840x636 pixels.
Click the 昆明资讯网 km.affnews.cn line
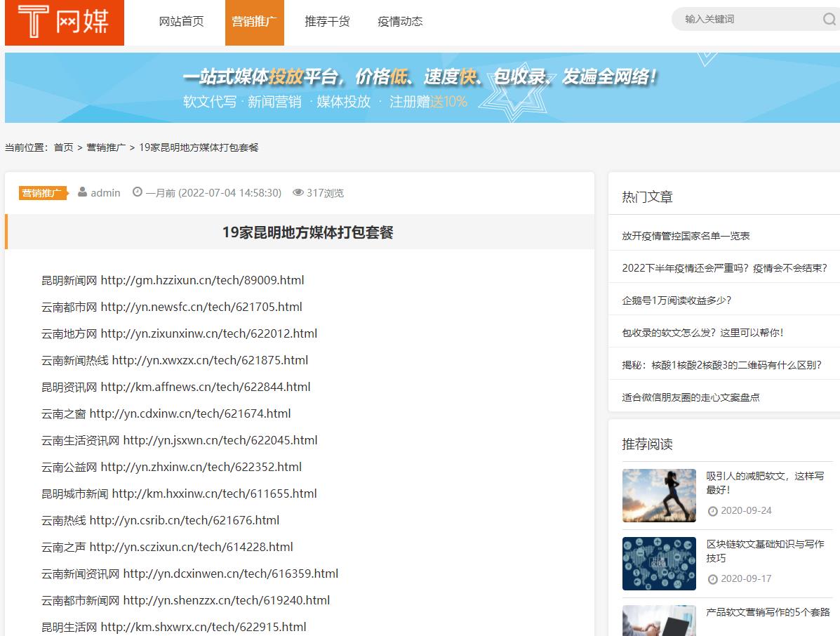(x=175, y=387)
